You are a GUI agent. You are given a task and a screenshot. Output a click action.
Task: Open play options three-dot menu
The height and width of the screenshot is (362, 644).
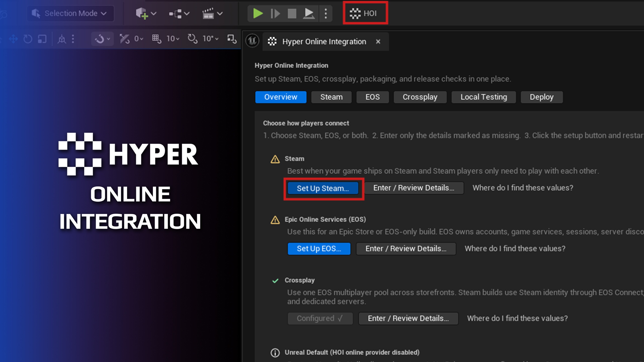click(326, 13)
